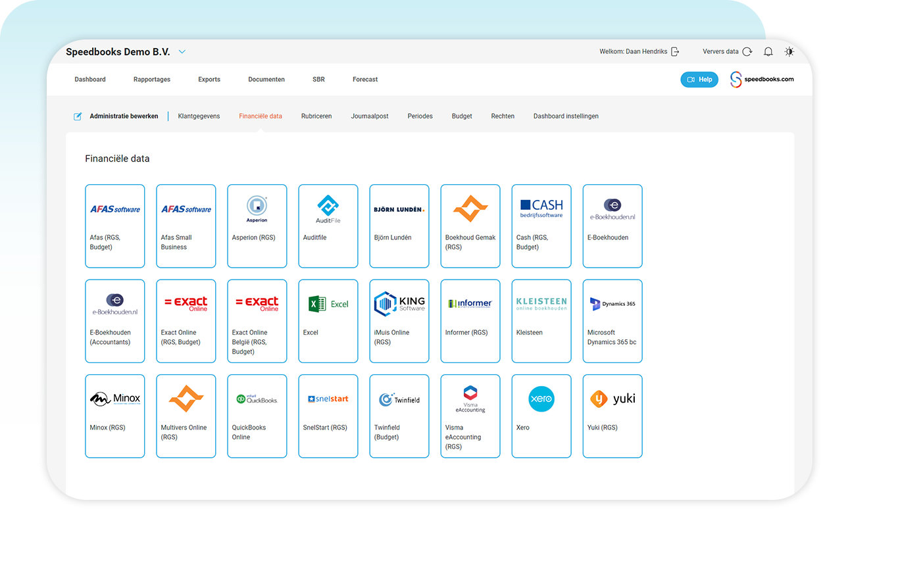This screenshot has width=900, height=588.
Task: Click the Ververs data label
Action: (x=720, y=51)
